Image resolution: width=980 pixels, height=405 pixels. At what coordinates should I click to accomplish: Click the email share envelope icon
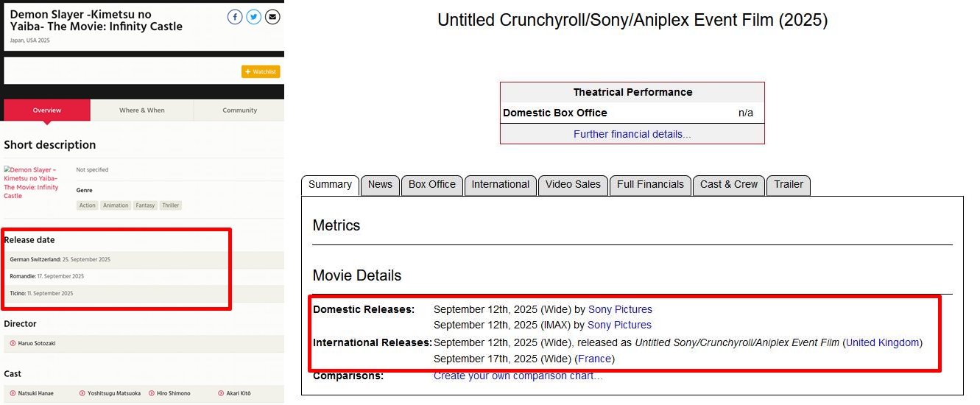coord(272,17)
